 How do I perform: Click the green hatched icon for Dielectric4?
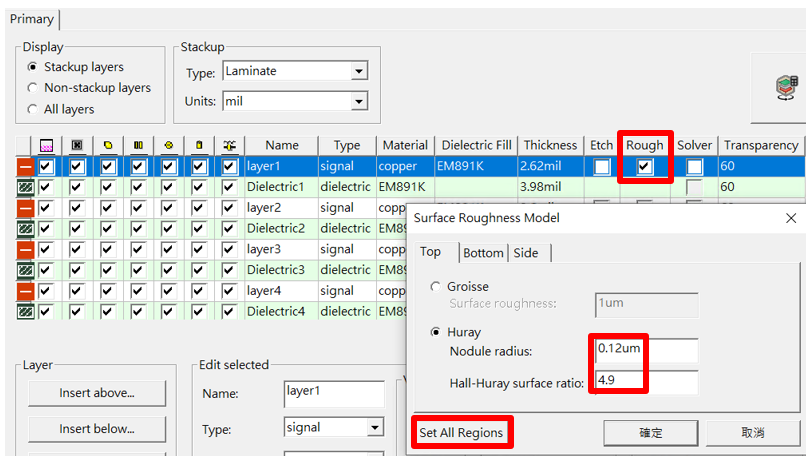point(25,312)
